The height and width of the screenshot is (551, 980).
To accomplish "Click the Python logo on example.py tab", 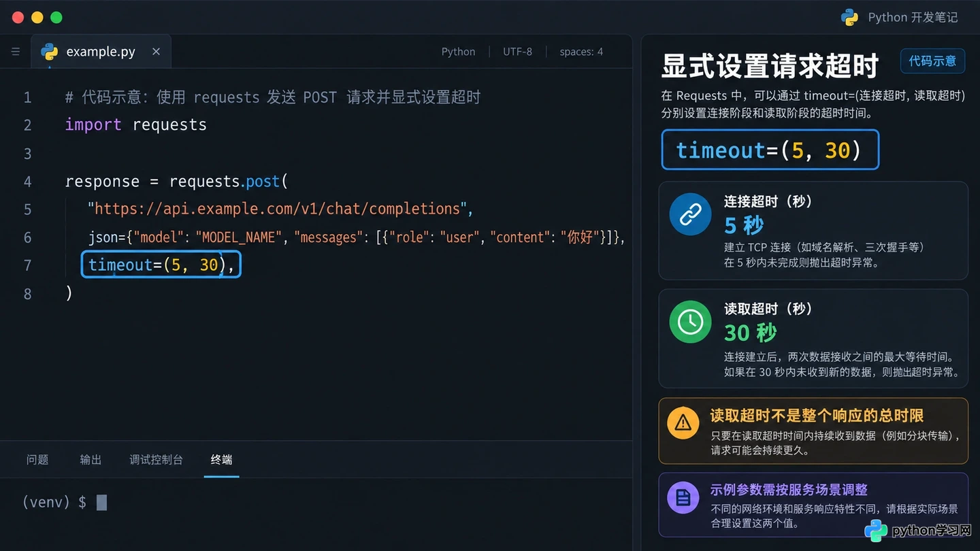I will point(50,52).
